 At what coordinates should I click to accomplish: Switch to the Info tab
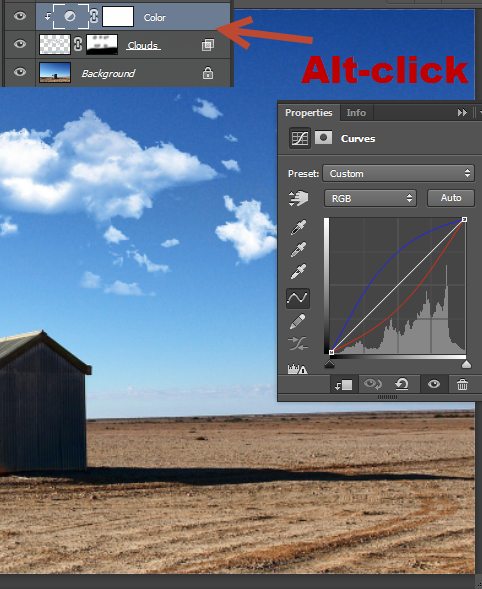pyautogui.click(x=356, y=113)
